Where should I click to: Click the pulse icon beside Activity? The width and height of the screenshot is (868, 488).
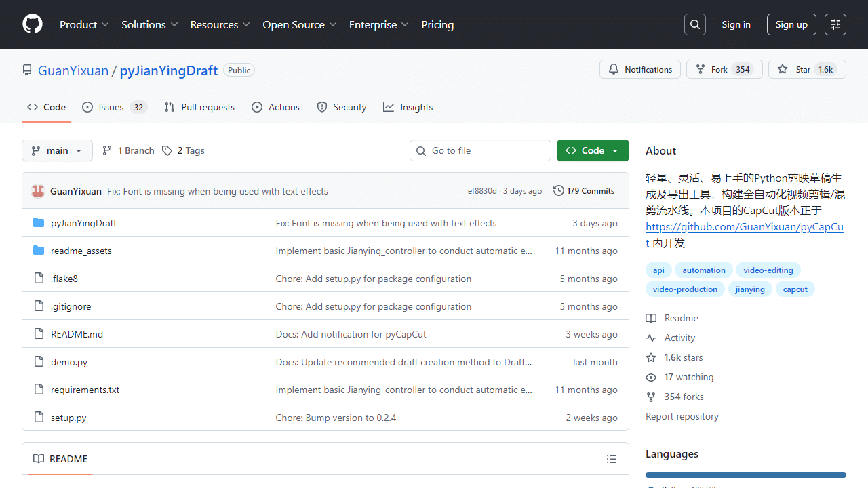[651, 338]
